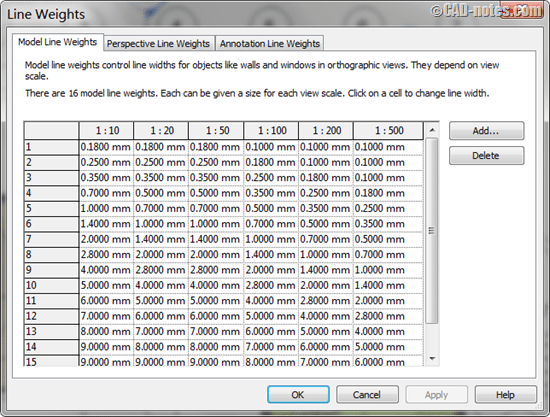The image size is (550, 417).
Task: Click the Delete button
Action: click(x=487, y=155)
